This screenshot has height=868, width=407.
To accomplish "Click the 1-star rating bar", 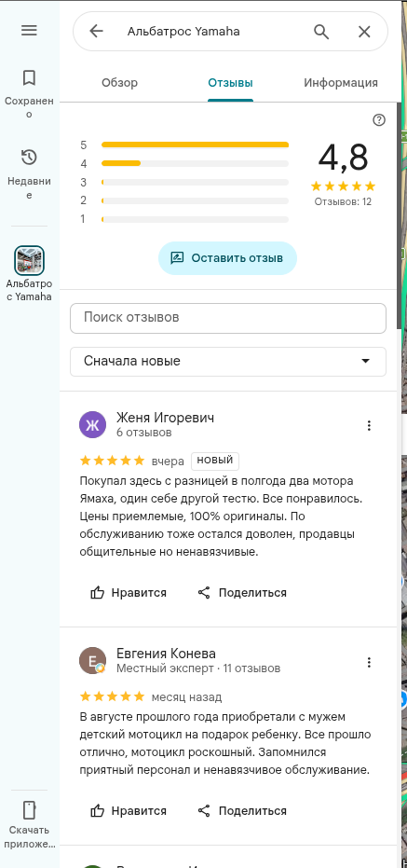I will (x=195, y=219).
